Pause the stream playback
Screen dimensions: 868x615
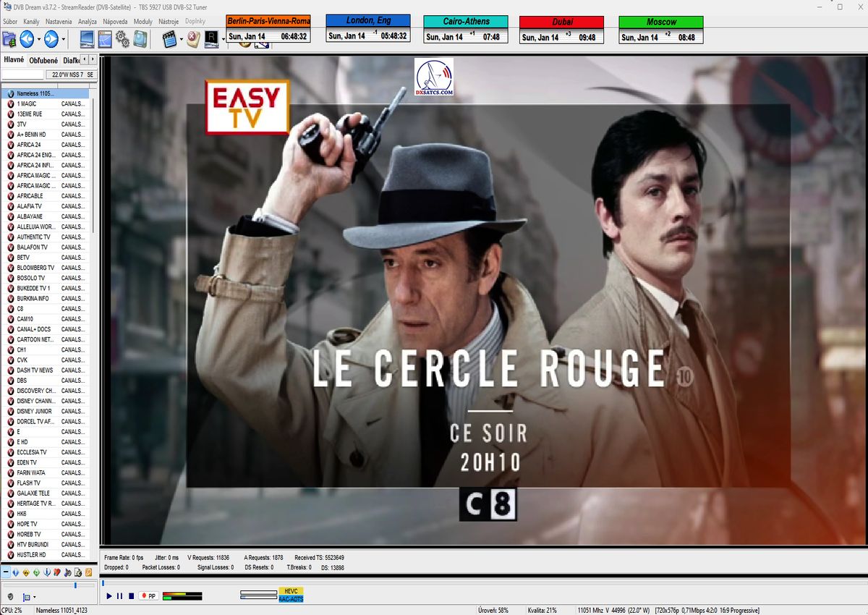120,596
